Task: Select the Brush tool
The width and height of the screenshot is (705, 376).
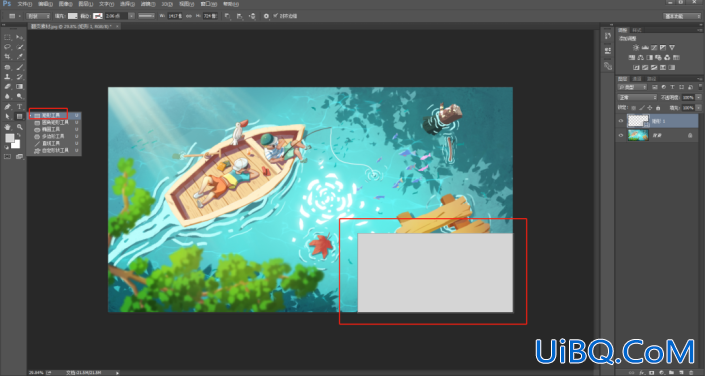Action: [x=19, y=67]
